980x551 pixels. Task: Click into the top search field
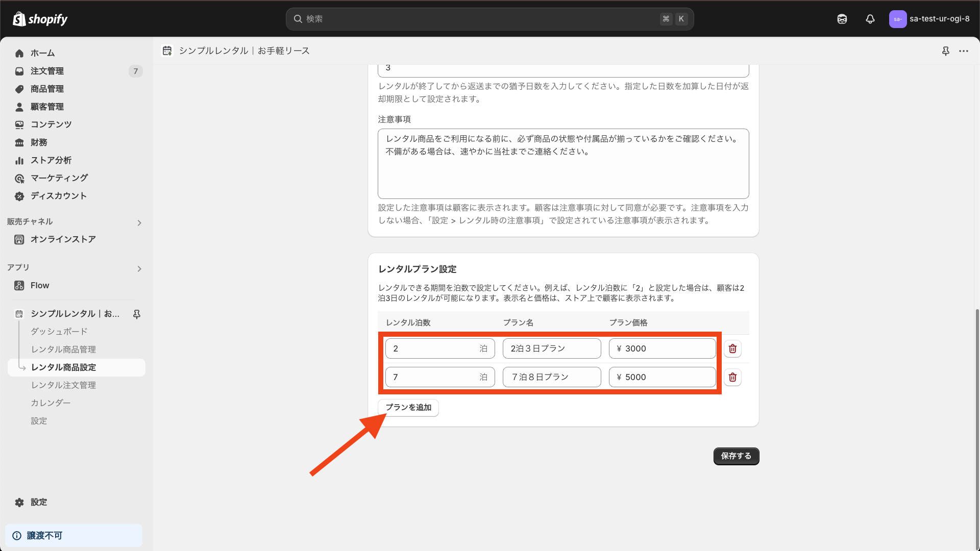point(489,19)
